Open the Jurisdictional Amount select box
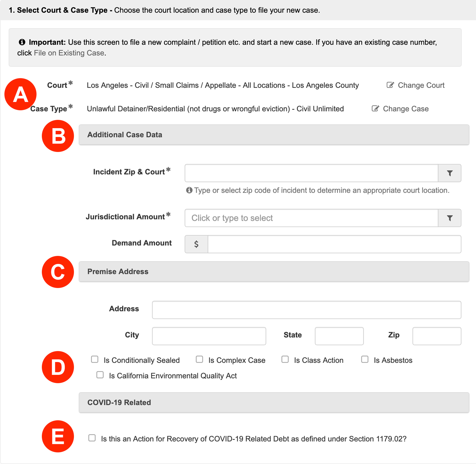Image resolution: width=476 pixels, height=464 pixels. coord(311,218)
